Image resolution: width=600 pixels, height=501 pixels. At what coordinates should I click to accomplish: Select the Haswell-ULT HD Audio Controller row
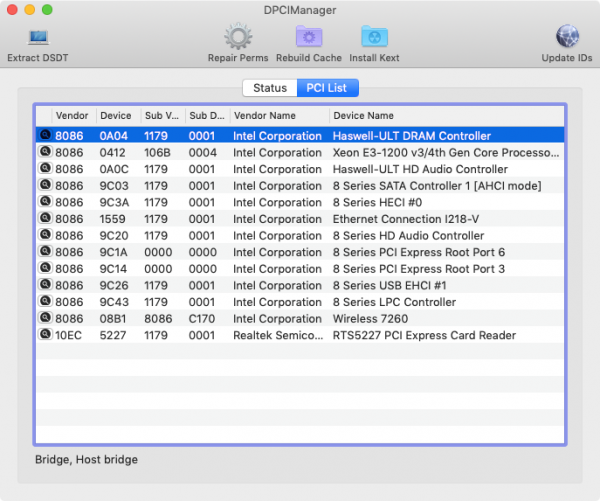click(x=420, y=169)
